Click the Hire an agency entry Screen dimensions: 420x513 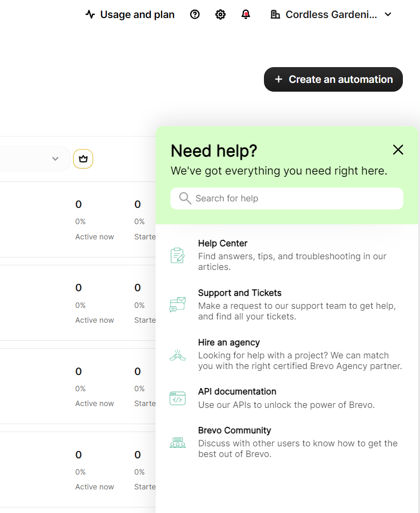(229, 342)
